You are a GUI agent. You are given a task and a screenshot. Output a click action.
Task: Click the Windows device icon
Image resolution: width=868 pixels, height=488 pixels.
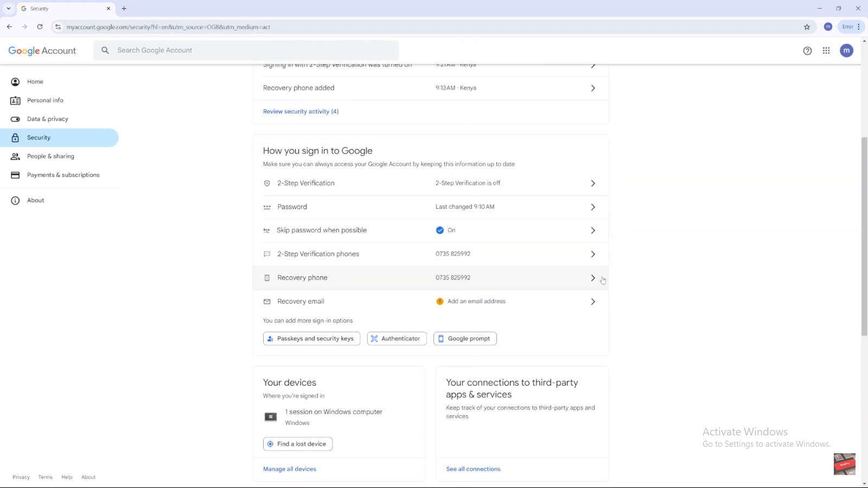(x=271, y=417)
